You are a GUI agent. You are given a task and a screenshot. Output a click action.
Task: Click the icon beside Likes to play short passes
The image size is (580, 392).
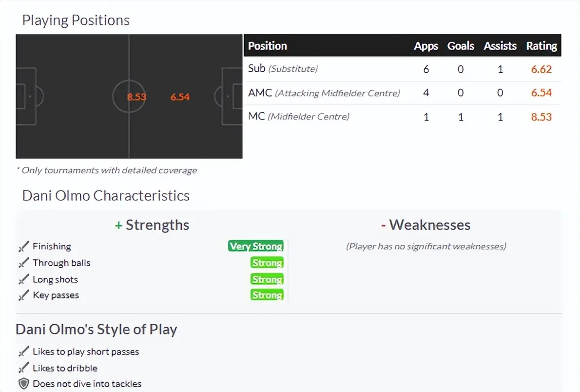[23, 352]
